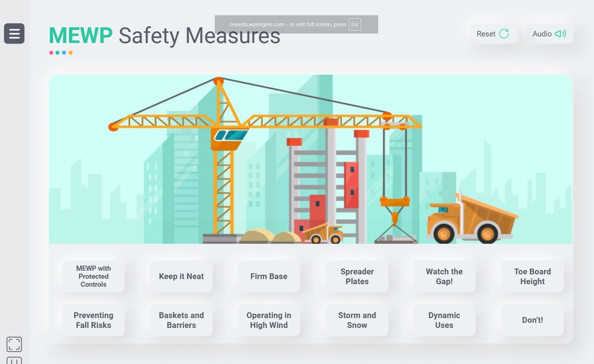Image resolution: width=594 pixels, height=364 pixels.
Task: Open the Watch the Gap! topic
Action: tap(444, 277)
